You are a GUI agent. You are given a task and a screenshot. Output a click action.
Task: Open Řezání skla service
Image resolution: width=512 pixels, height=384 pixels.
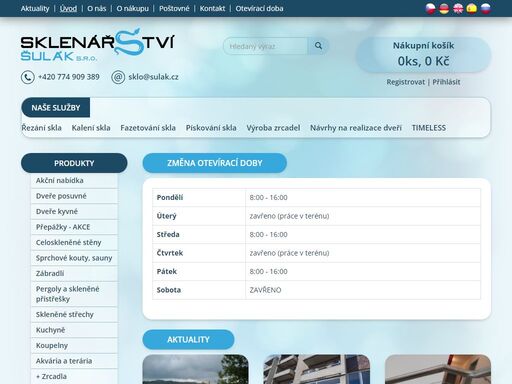[41, 128]
